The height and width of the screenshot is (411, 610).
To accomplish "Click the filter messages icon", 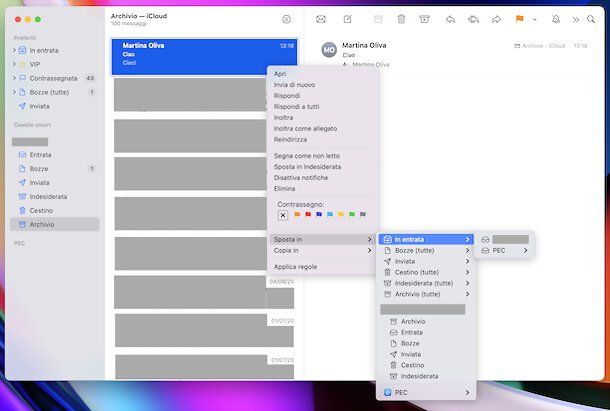I will [286, 19].
